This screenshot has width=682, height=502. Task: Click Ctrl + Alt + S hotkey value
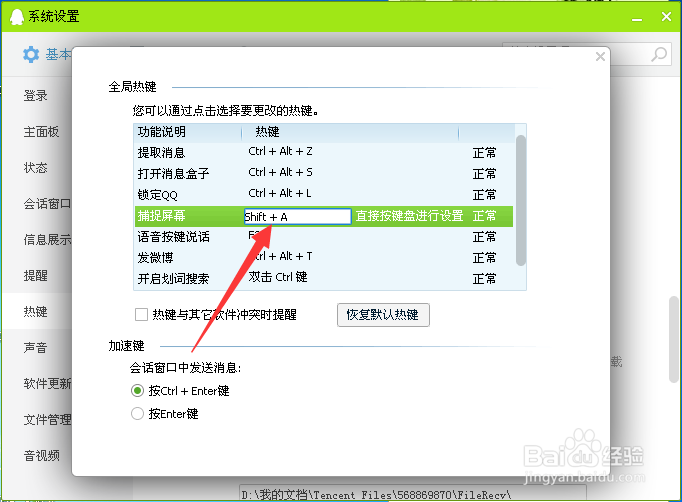click(x=281, y=172)
